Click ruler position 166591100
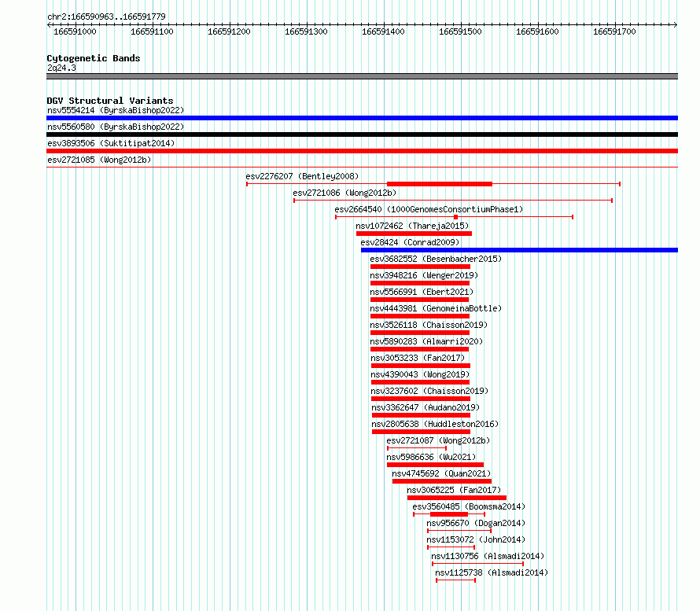The image size is (700, 611). pos(152,31)
